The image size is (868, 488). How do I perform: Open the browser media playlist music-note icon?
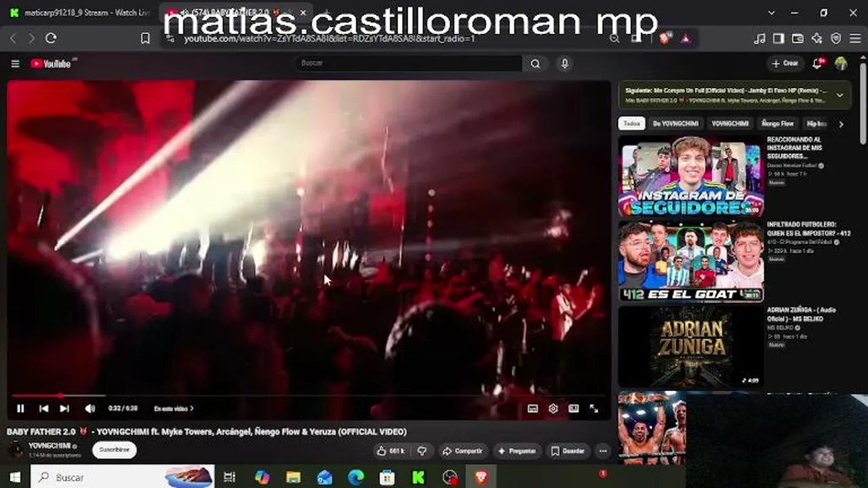(759, 39)
